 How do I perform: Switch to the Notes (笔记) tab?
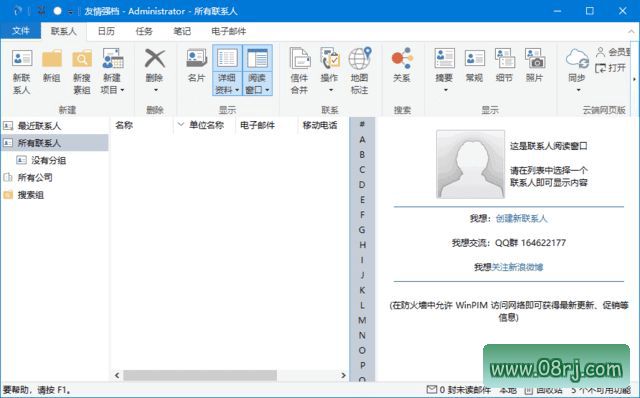[x=182, y=31]
